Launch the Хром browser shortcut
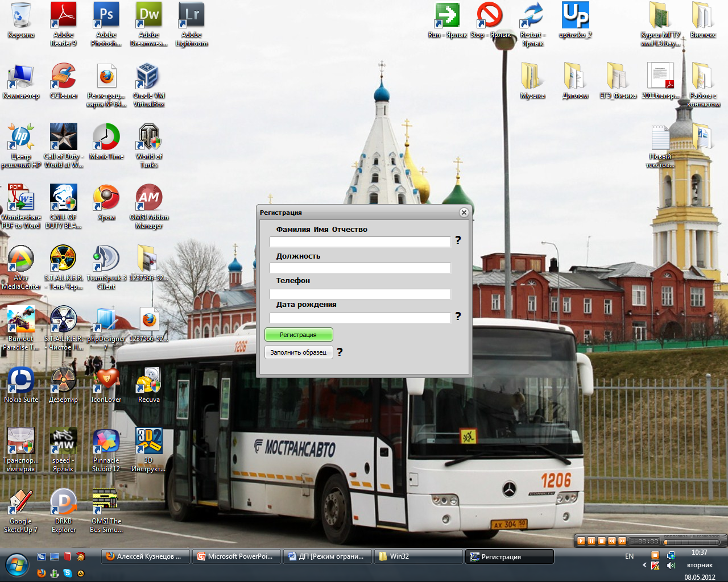 coord(106,202)
